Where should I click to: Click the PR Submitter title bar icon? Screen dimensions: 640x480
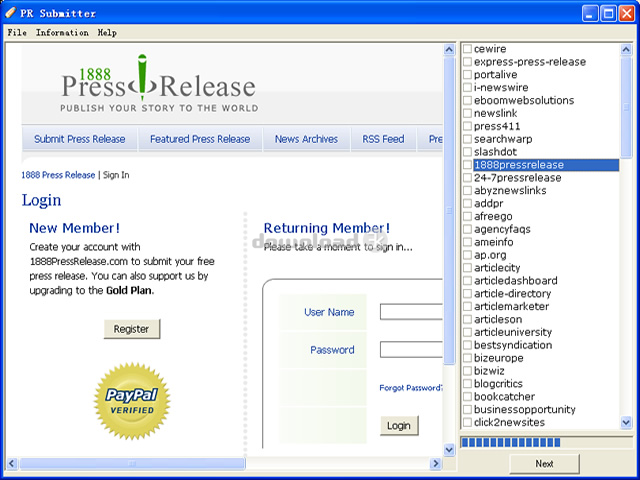tap(11, 13)
